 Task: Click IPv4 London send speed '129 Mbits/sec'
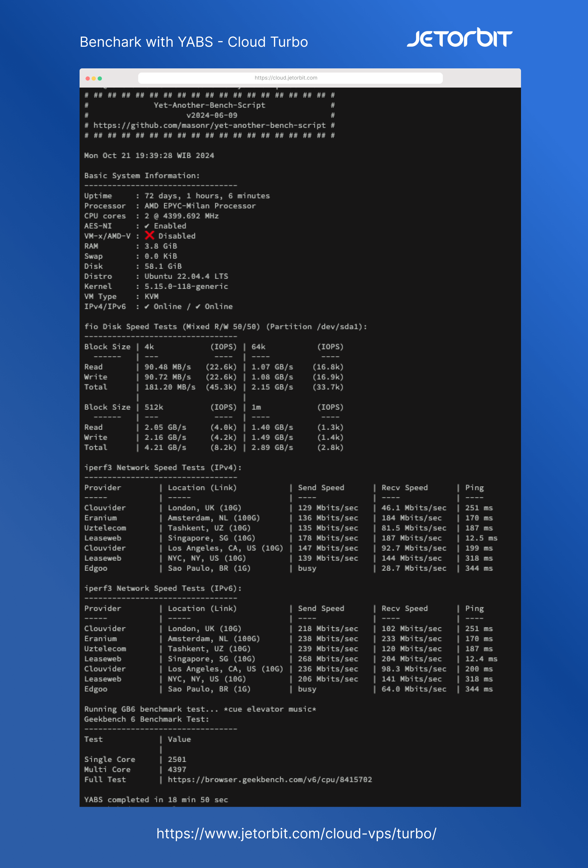(x=328, y=508)
